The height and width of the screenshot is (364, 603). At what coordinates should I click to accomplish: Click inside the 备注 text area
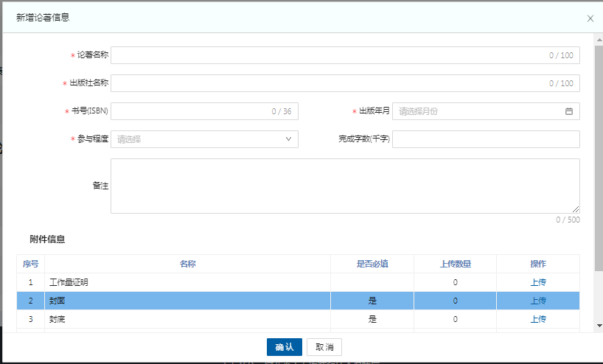pyautogui.click(x=345, y=186)
